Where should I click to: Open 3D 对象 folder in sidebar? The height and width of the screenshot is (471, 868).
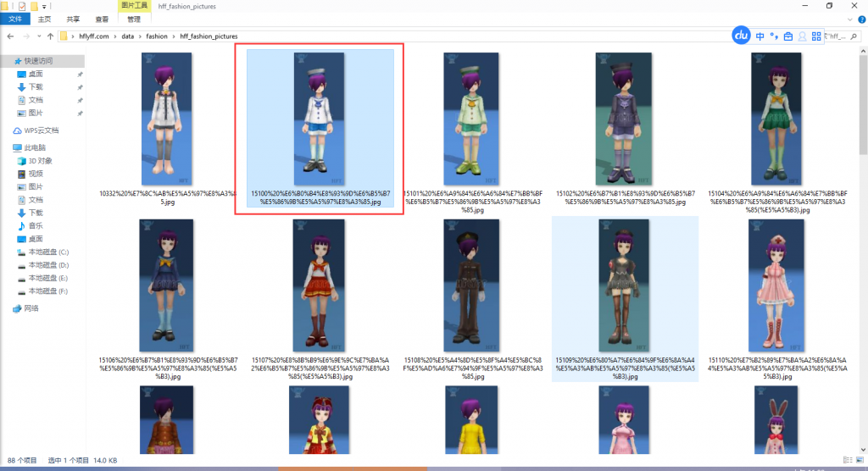pyautogui.click(x=40, y=161)
